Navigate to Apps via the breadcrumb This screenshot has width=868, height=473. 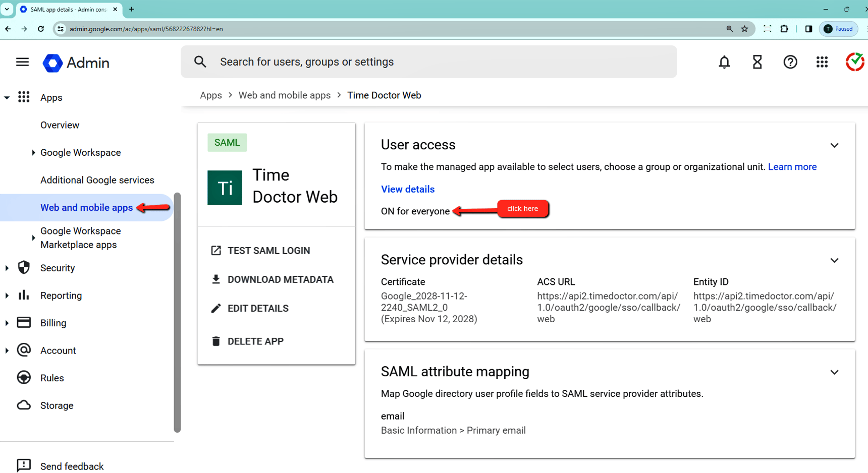[211, 95]
